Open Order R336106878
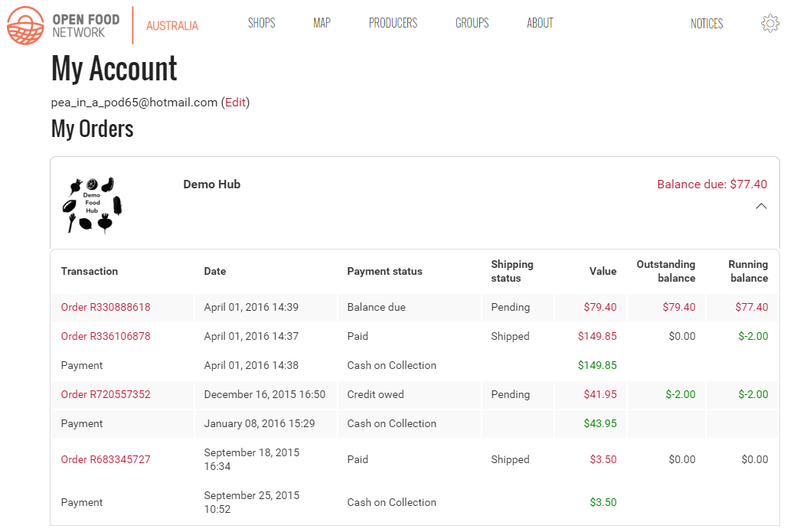 (106, 336)
